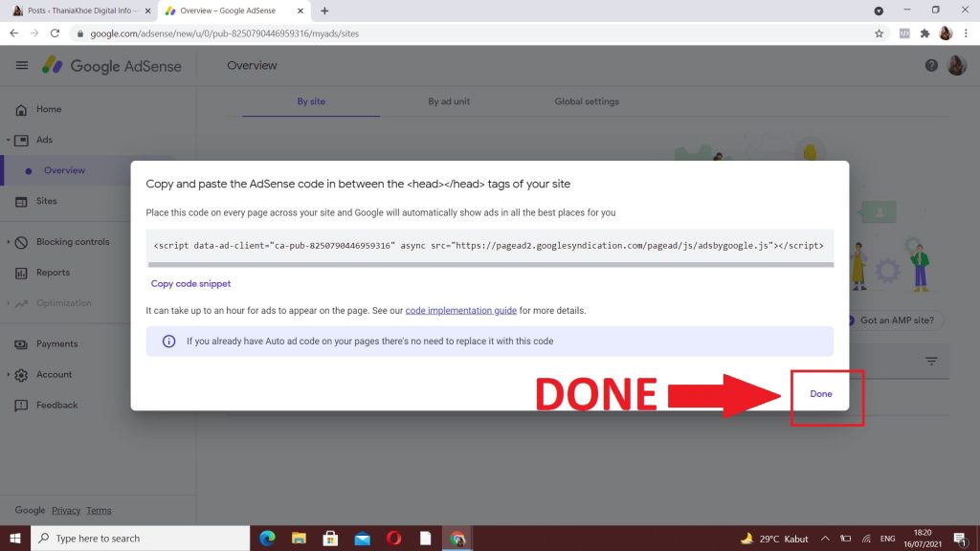Click the taskbar search box
This screenshot has width=980, height=551.
pyautogui.click(x=140, y=538)
